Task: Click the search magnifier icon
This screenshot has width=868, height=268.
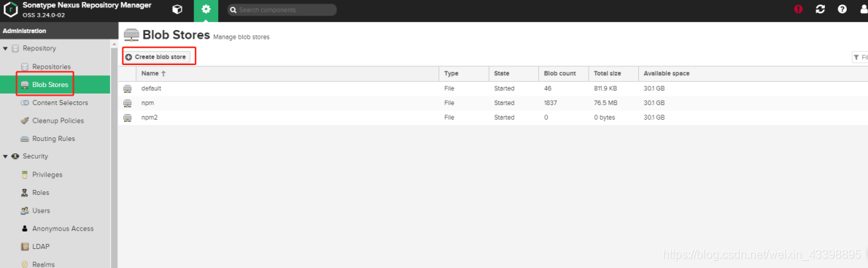Action: click(233, 10)
